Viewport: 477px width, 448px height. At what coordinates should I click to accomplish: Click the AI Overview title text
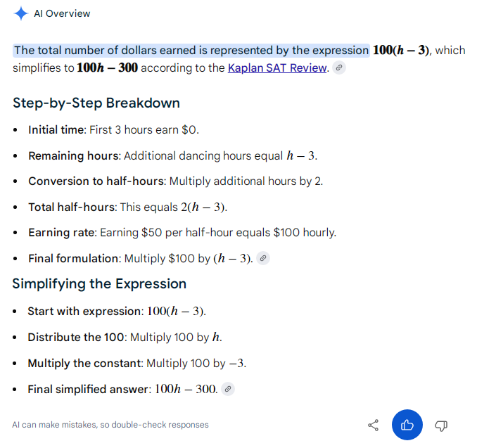(62, 13)
